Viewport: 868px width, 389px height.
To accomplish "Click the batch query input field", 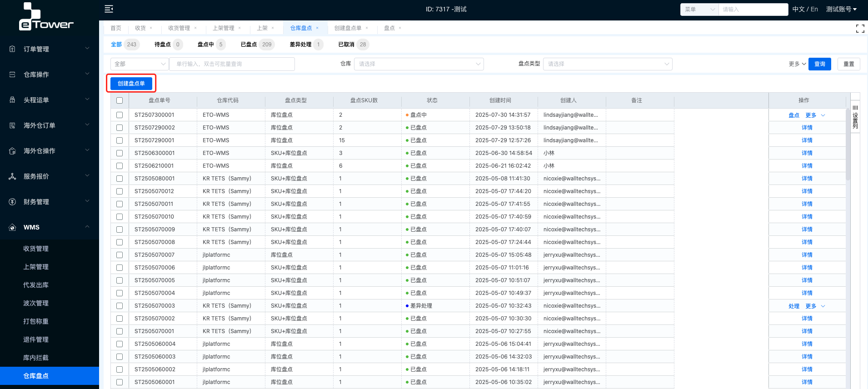I will pyautogui.click(x=232, y=64).
